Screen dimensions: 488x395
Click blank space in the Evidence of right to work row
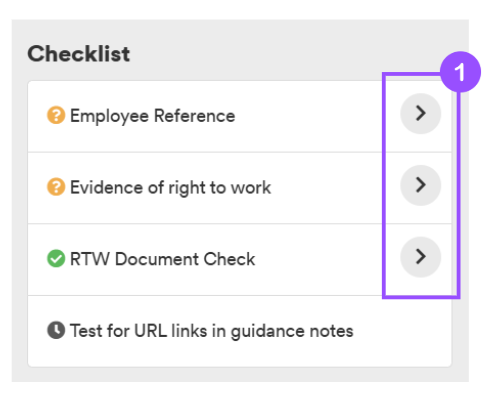[x=327, y=188]
